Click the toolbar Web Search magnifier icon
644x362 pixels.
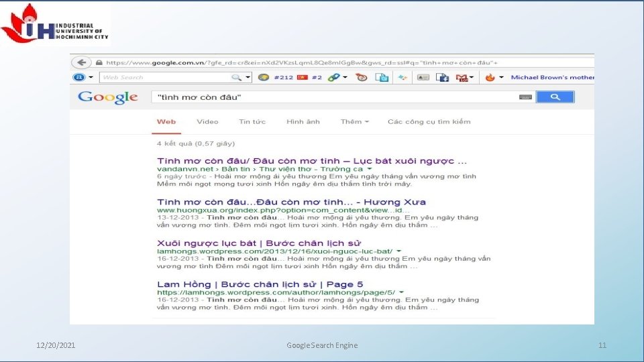(x=236, y=77)
